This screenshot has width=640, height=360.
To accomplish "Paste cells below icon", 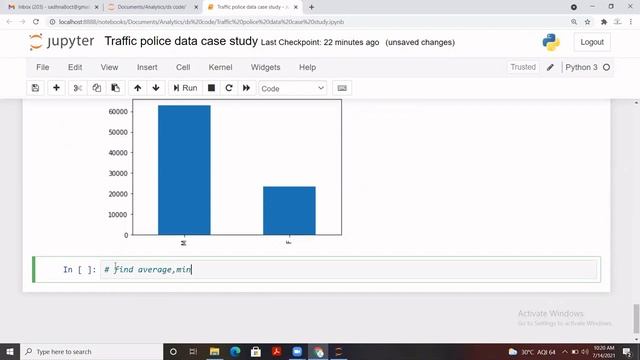I will [116, 88].
